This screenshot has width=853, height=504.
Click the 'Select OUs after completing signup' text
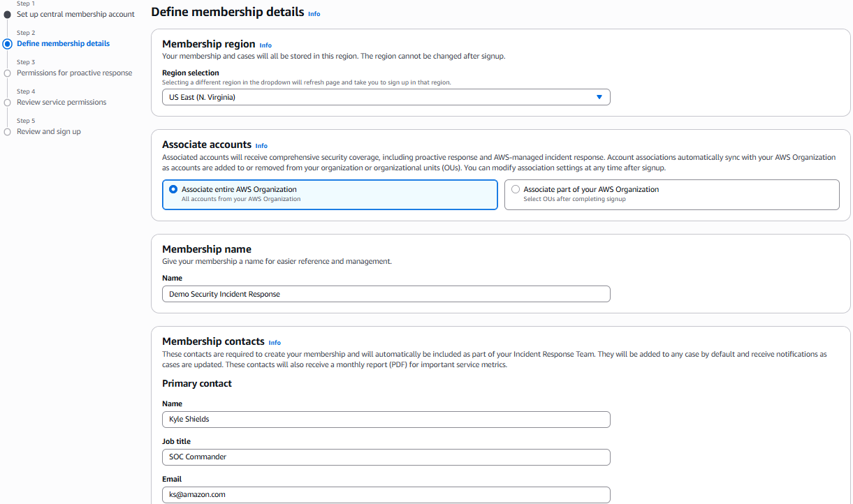click(574, 199)
